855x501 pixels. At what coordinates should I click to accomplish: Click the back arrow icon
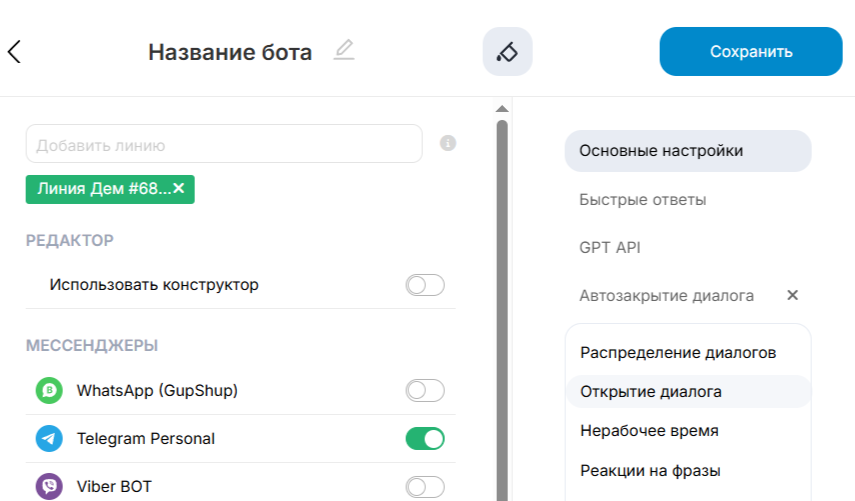[x=14, y=52]
